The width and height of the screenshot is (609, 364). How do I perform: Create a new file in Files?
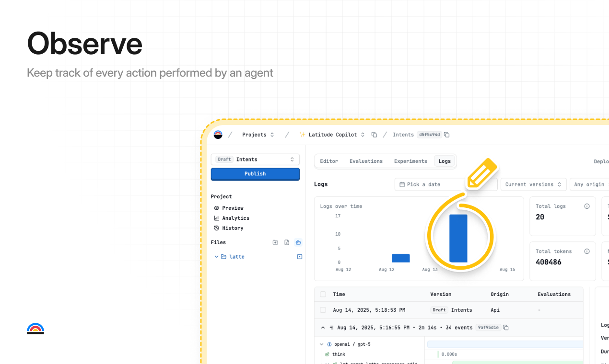(287, 242)
